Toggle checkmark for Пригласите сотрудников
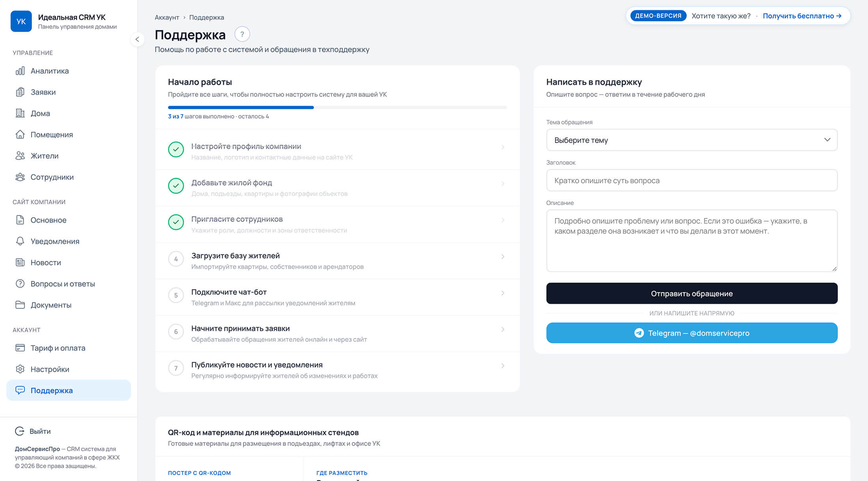This screenshot has width=868, height=481. click(176, 222)
